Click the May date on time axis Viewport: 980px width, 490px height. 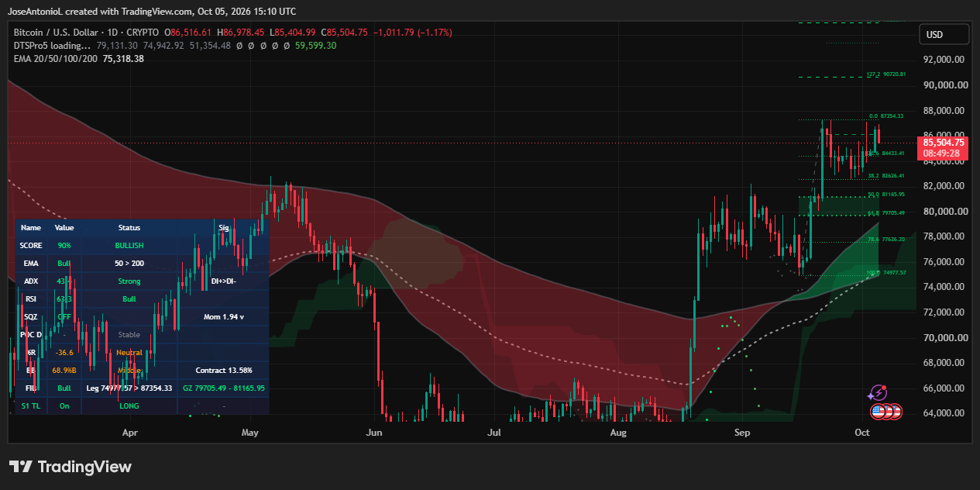click(x=250, y=432)
